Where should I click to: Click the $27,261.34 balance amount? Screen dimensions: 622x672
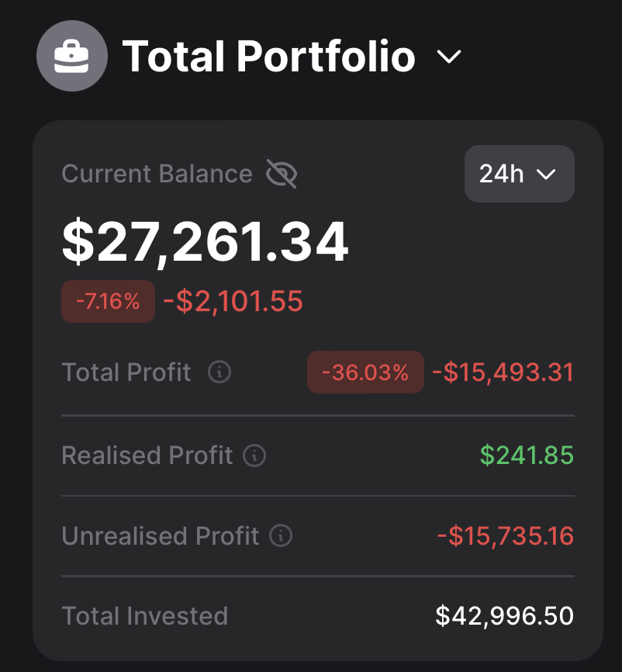point(206,241)
